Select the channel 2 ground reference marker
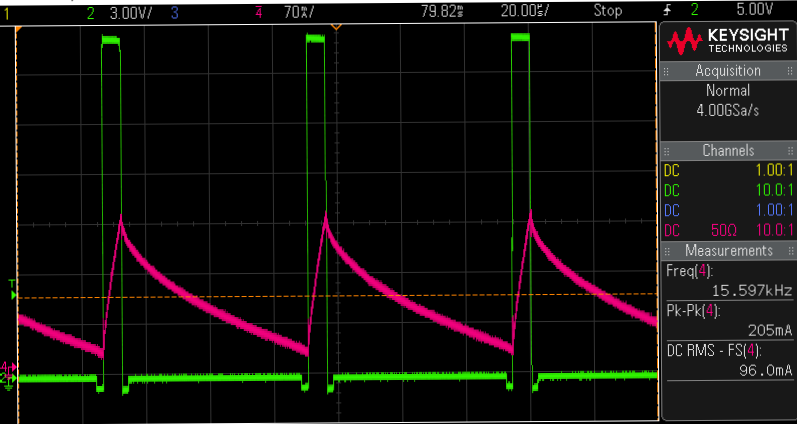Image resolution: width=797 pixels, height=424 pixels. click(x=9, y=379)
